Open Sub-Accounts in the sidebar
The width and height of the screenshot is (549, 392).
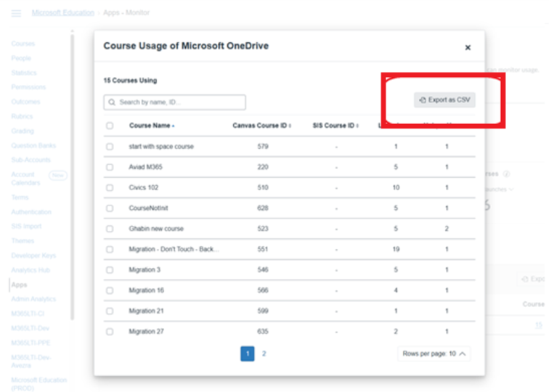30,160
